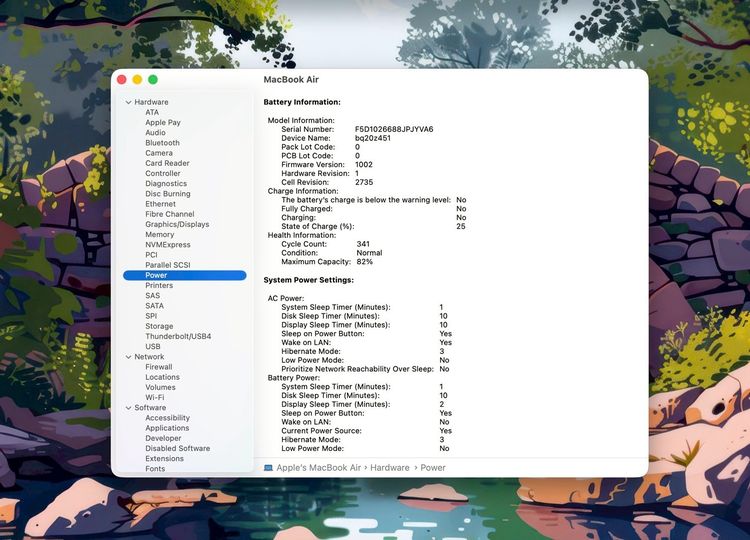Open the Audio hardware entry
The width and height of the screenshot is (750, 540).
tap(155, 132)
